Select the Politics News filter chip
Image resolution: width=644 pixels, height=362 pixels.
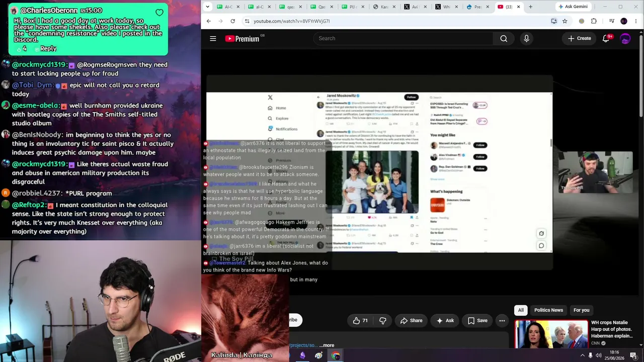tap(548, 310)
